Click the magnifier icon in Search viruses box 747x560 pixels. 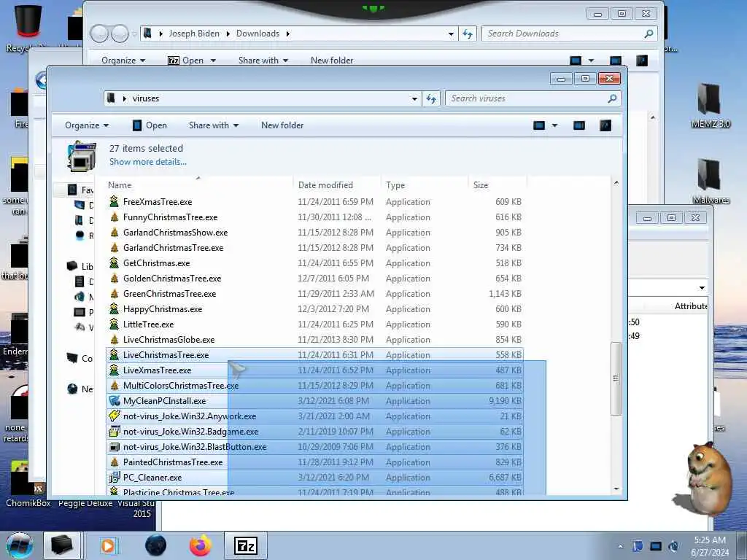pyautogui.click(x=612, y=98)
